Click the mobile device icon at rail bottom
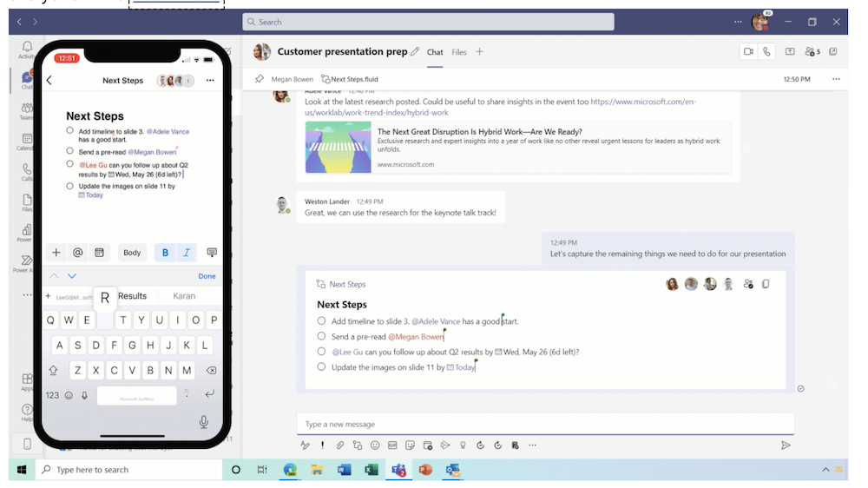 [x=27, y=444]
